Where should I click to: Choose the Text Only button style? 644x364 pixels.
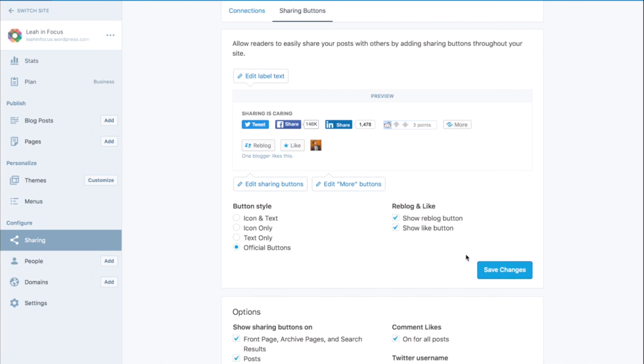coord(237,237)
